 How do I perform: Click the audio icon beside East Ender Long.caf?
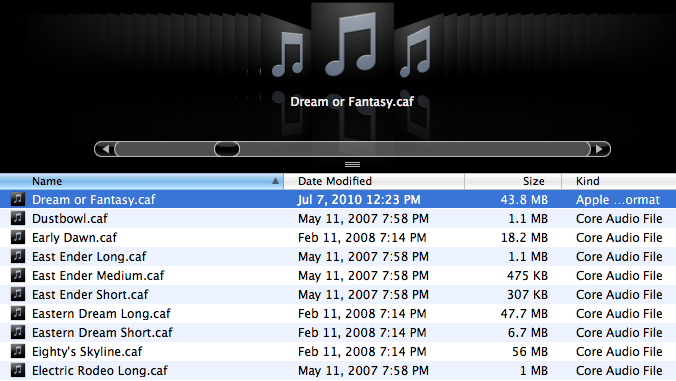coord(18,256)
